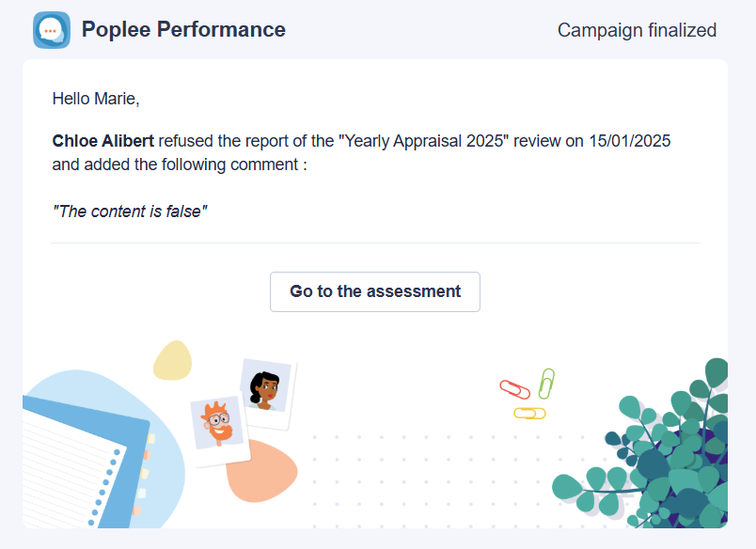The width and height of the screenshot is (756, 549).
Task: Click the Hello Marie greeting line
Action: click(96, 99)
